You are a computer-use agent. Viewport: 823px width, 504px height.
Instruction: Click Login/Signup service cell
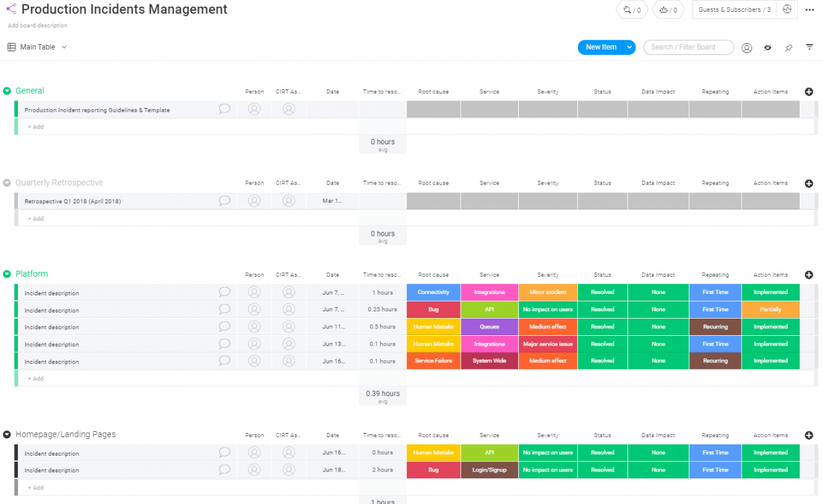(490, 470)
